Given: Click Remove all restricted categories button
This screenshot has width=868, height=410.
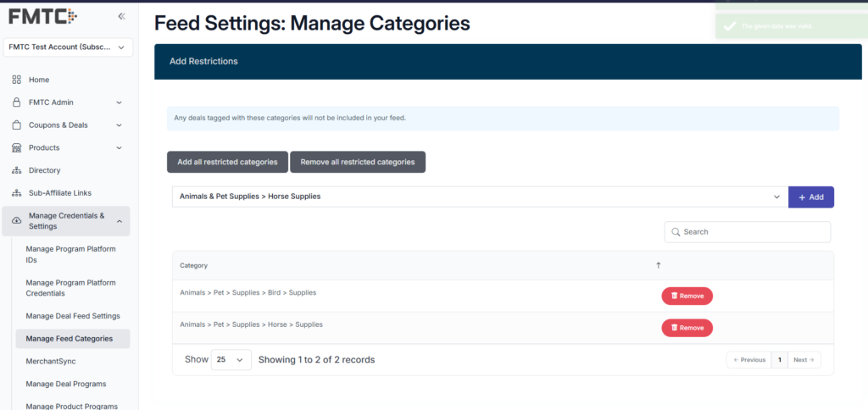Looking at the screenshot, I should click(x=357, y=162).
